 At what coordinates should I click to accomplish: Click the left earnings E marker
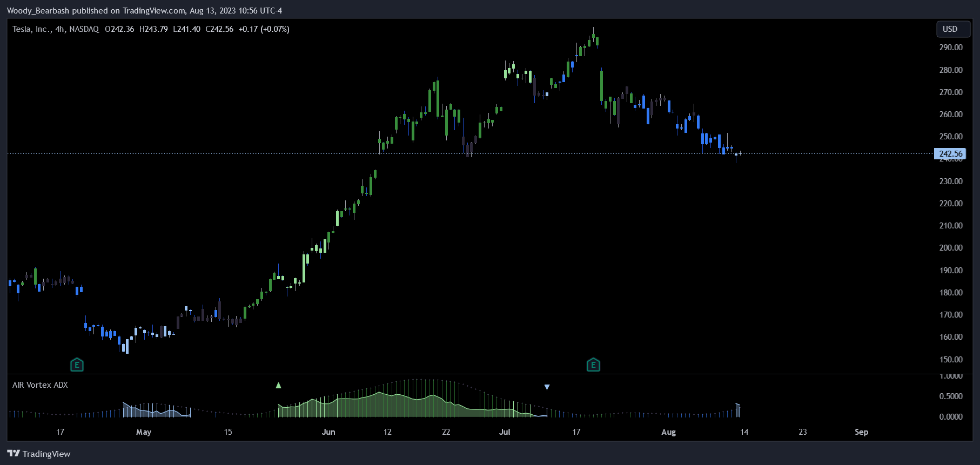point(77,365)
